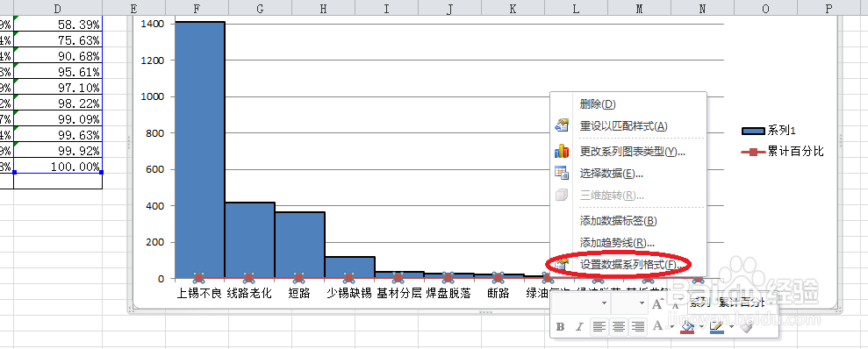The height and width of the screenshot is (349, 868).
Task: Select column K header
Action: [513, 8]
